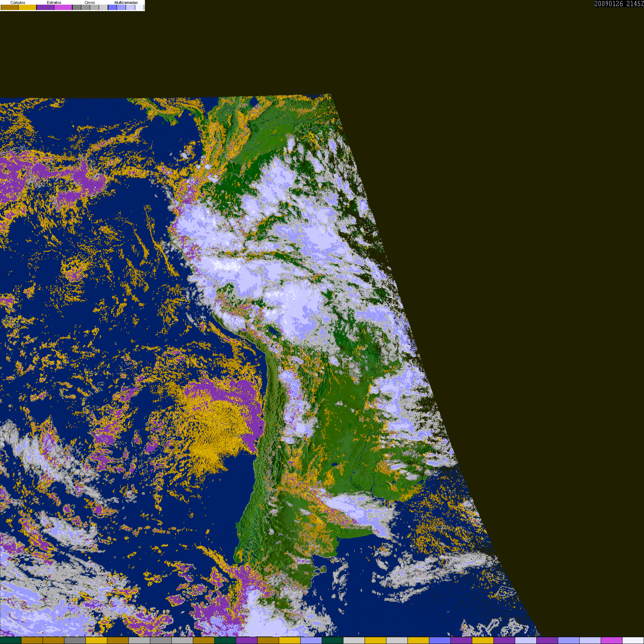Select the near-white Multicamadas swatch
644x644 pixels.
pos(140,7)
